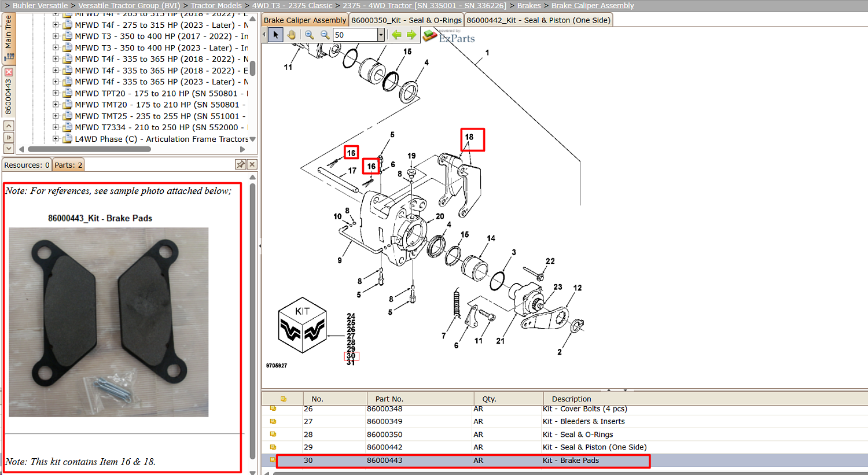Open 4WD T3 - 2375 Classic breadcrumb
Screen dimensions: 868x475
tap(292, 5)
